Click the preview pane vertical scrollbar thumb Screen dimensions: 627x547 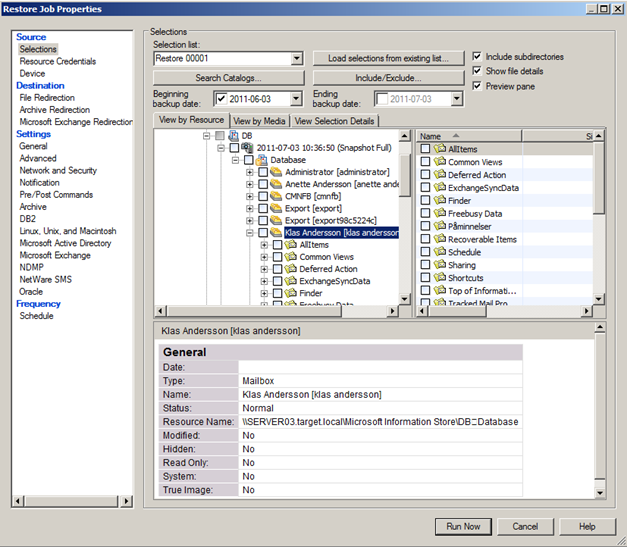600,406
